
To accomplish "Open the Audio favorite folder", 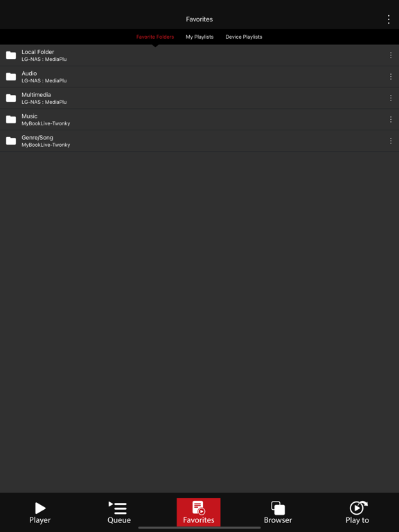I will click(x=199, y=77).
